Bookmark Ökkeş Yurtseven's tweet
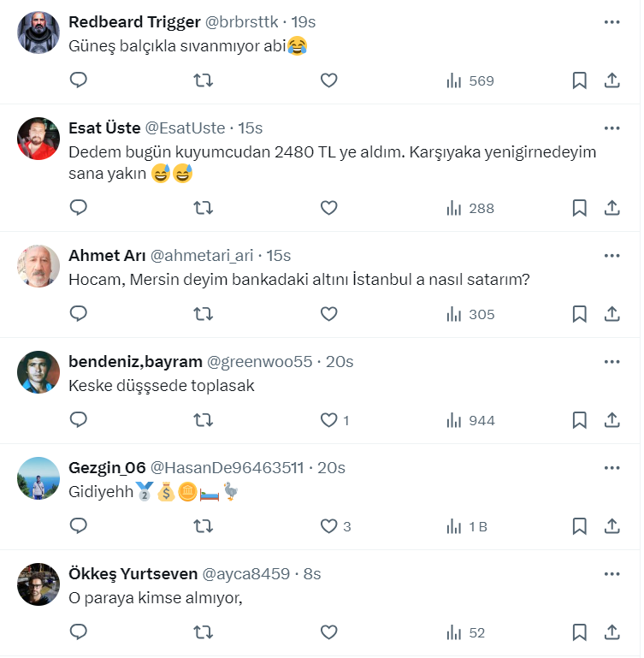 (579, 632)
